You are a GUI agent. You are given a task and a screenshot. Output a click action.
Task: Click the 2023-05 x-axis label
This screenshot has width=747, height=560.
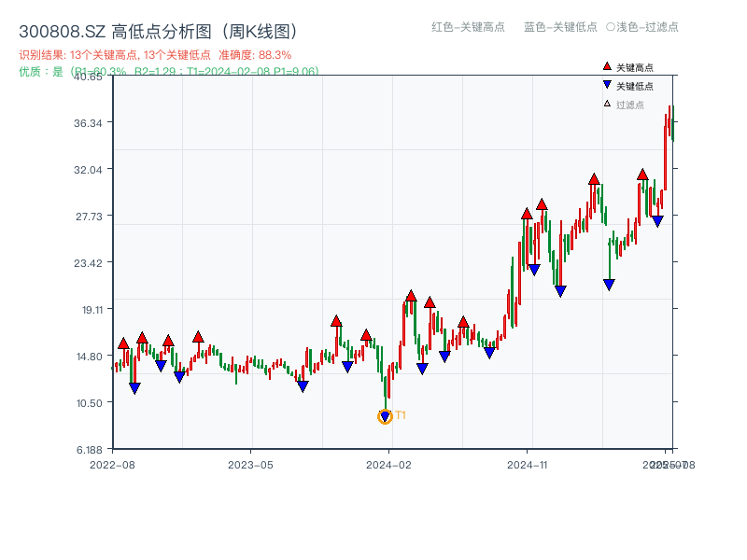250,465
